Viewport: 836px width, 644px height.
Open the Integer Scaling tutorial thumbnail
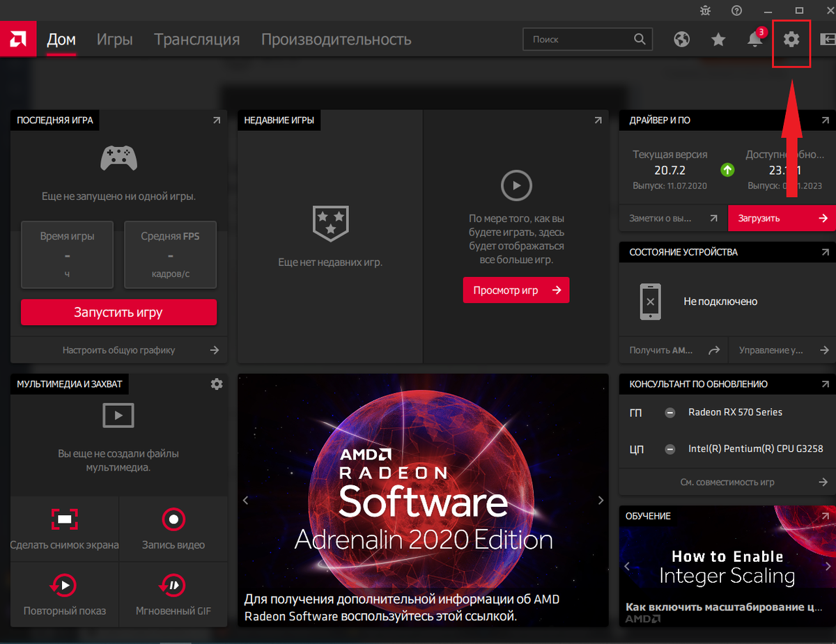(x=727, y=565)
